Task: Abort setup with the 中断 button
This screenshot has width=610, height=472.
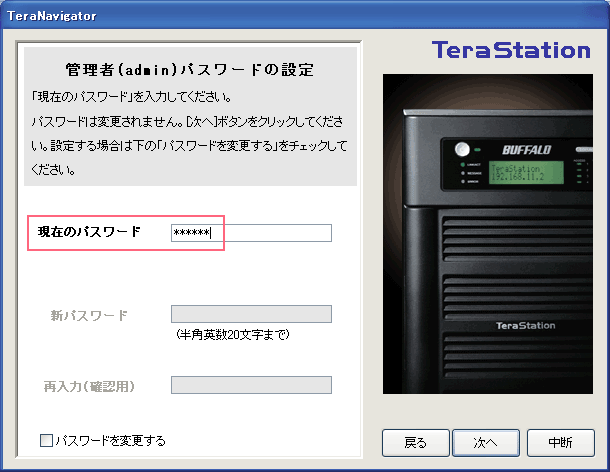Action: click(x=561, y=442)
